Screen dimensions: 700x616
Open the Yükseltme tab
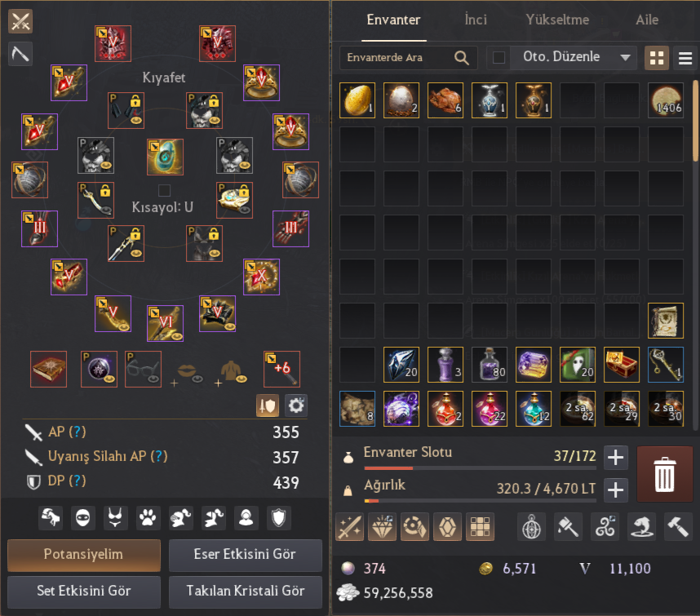(x=557, y=20)
